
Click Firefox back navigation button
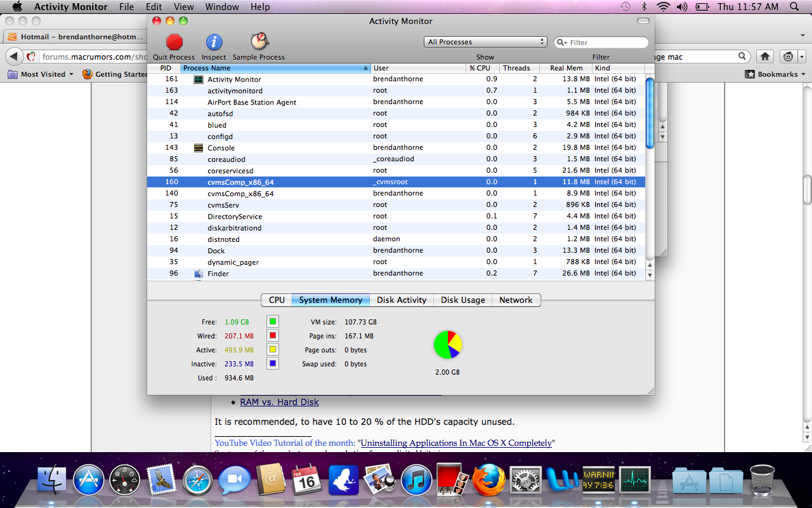tap(14, 57)
